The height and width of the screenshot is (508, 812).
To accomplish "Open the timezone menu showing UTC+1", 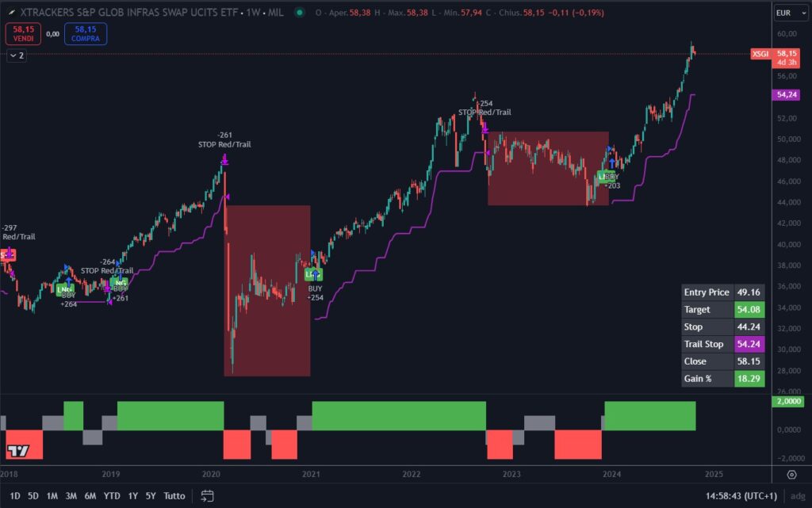I will tap(741, 496).
